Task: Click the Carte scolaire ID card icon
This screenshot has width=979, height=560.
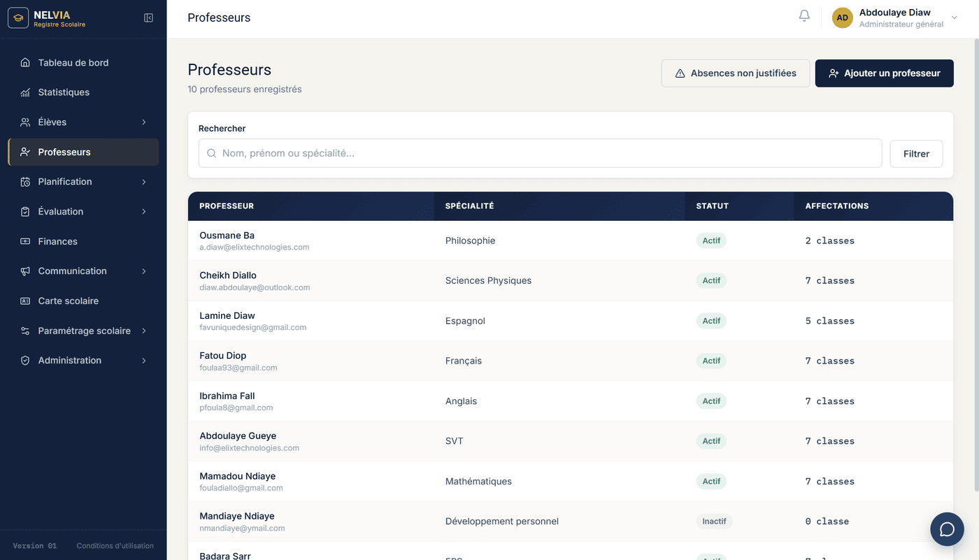Action: tap(25, 301)
